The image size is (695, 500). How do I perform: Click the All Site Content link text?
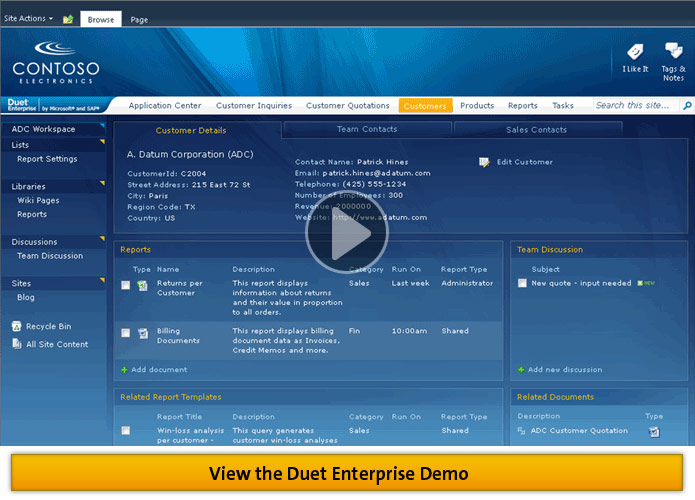(x=57, y=344)
